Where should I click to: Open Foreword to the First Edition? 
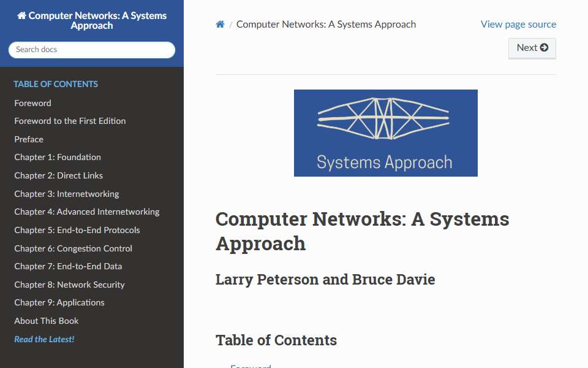click(x=70, y=121)
